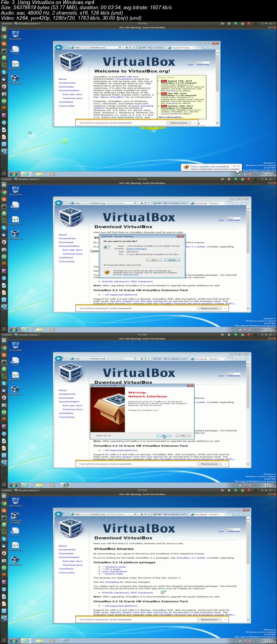Open the ubuntu-18 disc image icon in first frame

[x=15, y=65]
